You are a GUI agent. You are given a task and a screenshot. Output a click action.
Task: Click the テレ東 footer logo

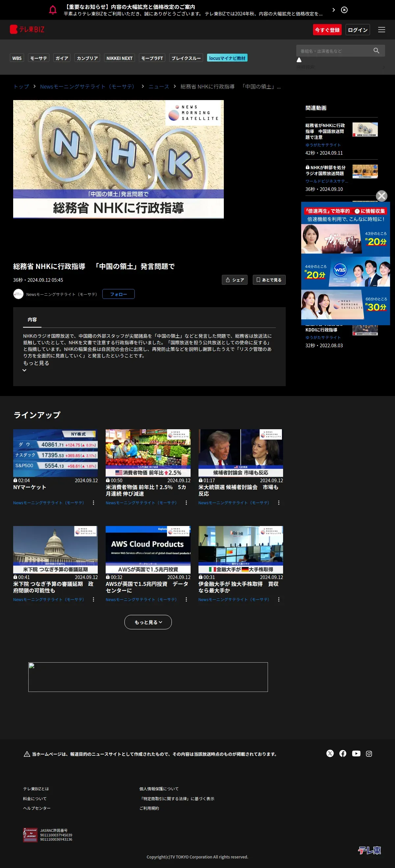pos(369,850)
